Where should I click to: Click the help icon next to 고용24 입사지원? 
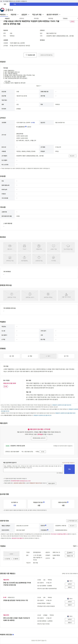(x=68, y=502)
